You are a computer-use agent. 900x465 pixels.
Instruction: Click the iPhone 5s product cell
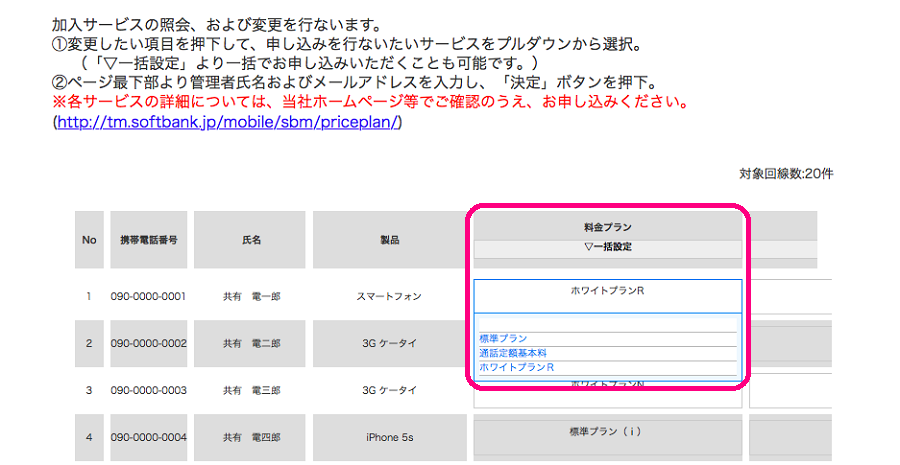[x=390, y=437]
